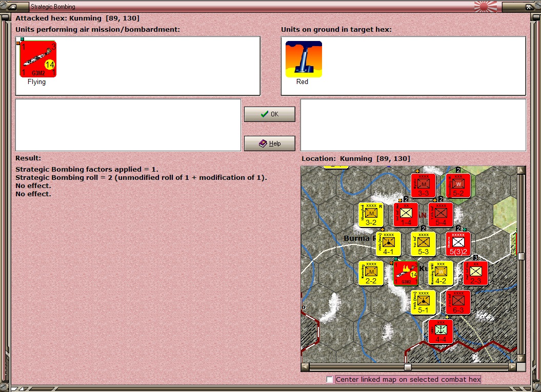Screen dimensions: 541x392
Task: Click the map scroll up arrow
Action: pyautogui.click(x=522, y=170)
